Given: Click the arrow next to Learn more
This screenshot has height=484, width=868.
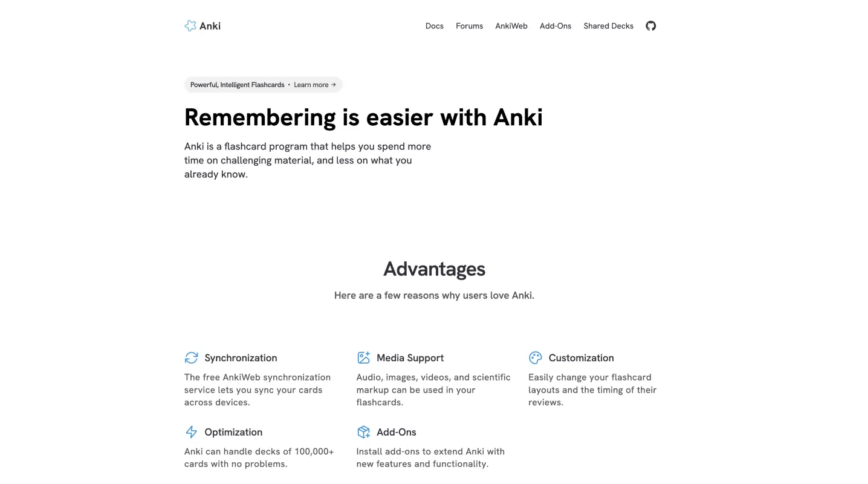Looking at the screenshot, I should click(x=333, y=85).
